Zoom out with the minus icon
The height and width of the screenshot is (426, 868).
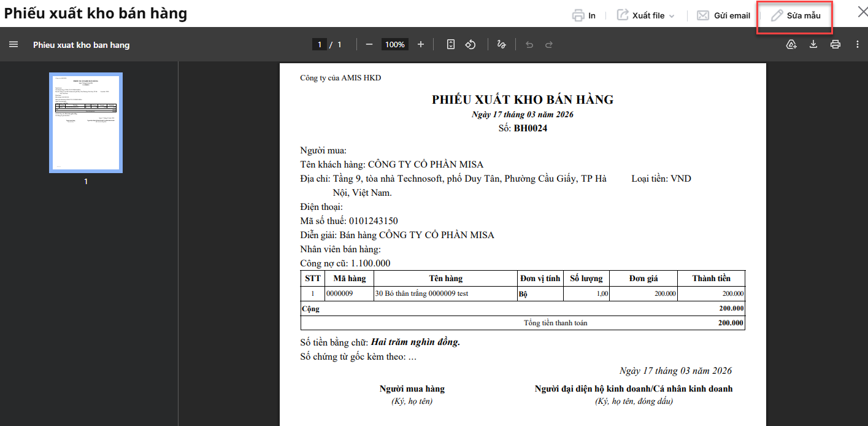point(369,44)
